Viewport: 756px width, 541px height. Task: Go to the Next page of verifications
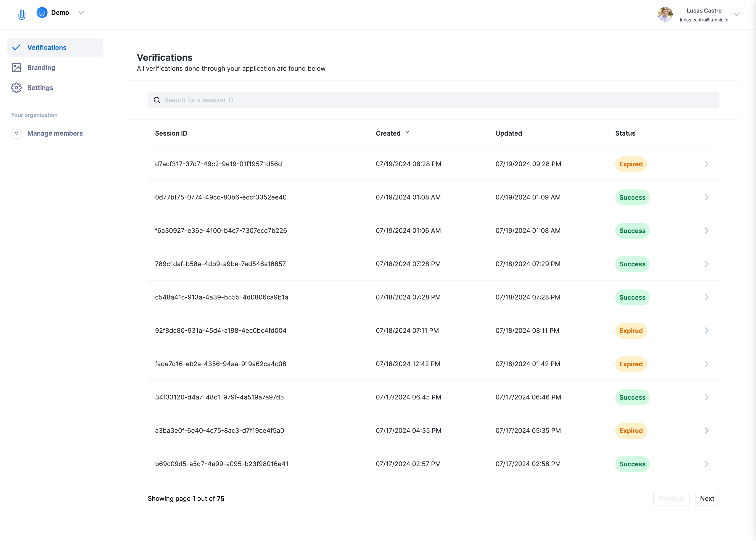(x=707, y=499)
